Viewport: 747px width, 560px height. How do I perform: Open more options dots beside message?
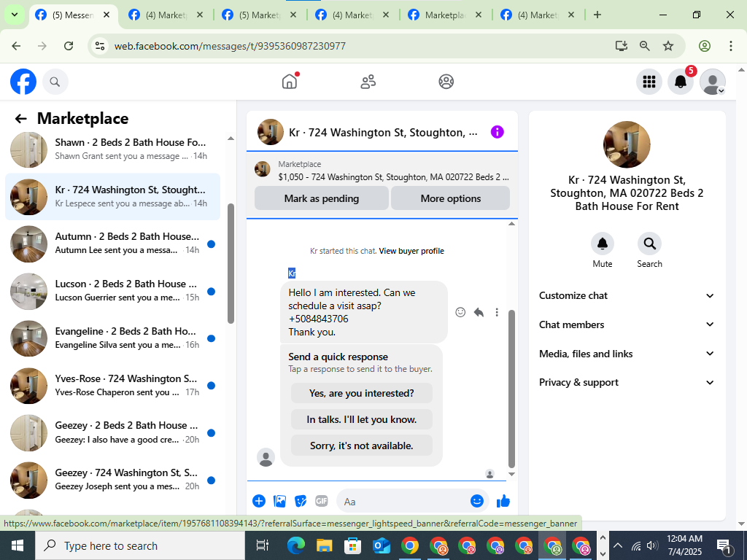(497, 312)
